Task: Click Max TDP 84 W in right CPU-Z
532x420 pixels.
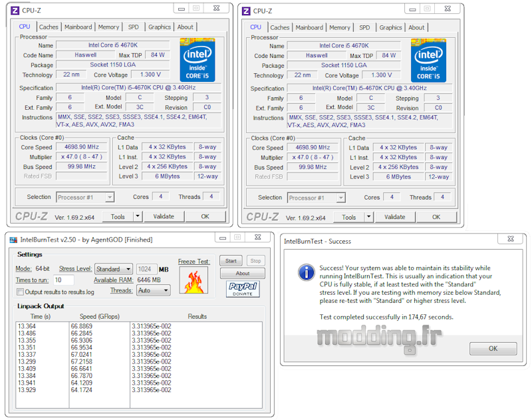Action: (x=388, y=55)
